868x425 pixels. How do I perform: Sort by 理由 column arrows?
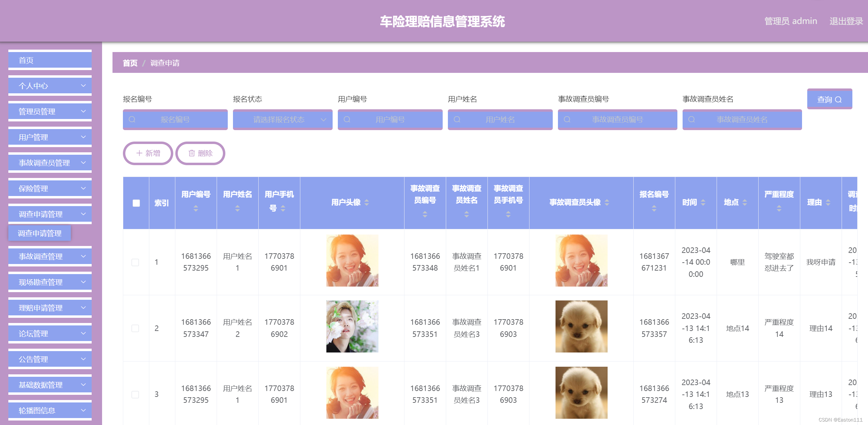pyautogui.click(x=828, y=202)
